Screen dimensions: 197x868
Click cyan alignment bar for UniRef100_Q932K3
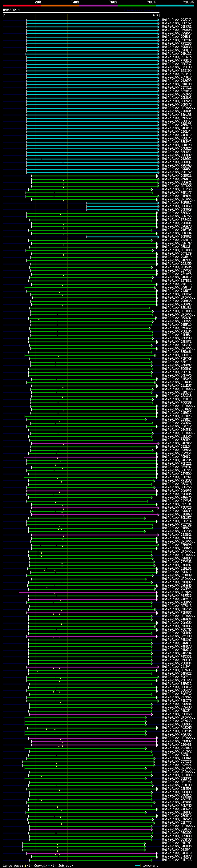click(93, 20)
